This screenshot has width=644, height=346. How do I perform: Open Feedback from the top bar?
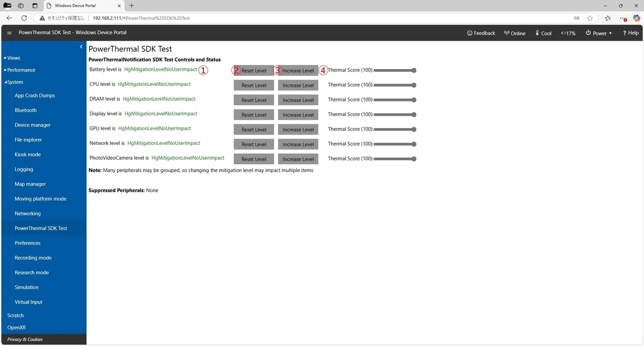[481, 33]
